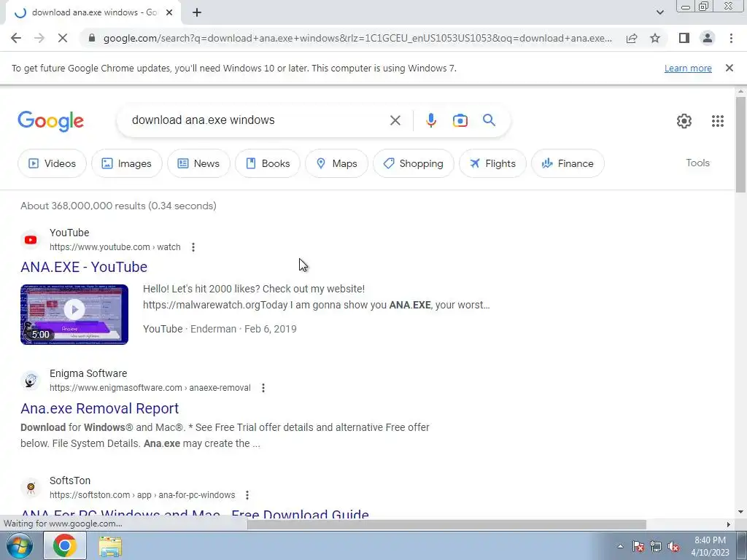Filter results by News
This screenshot has width=747, height=560.
198,163
